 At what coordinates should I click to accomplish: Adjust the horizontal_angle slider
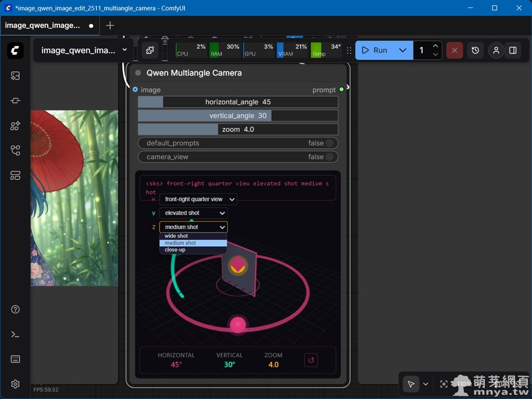[x=238, y=102]
